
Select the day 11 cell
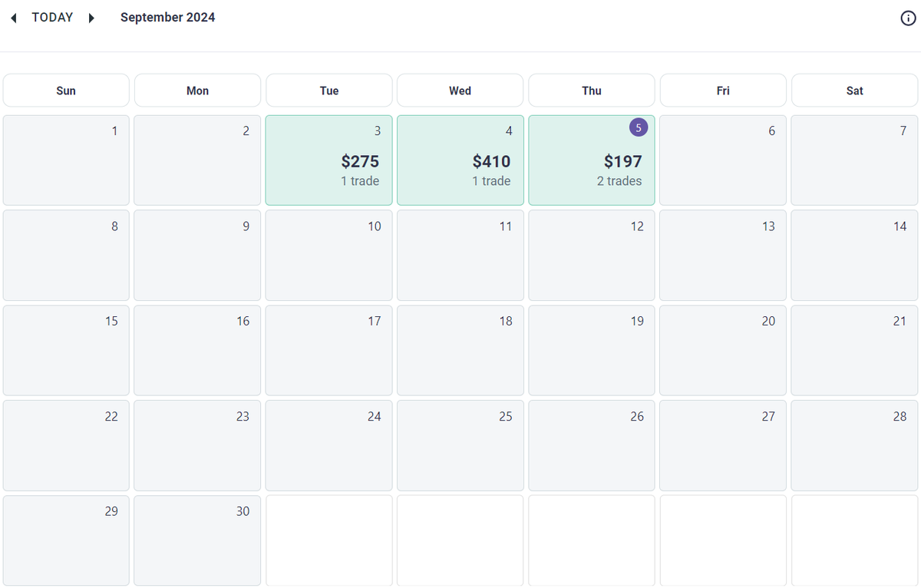point(460,256)
